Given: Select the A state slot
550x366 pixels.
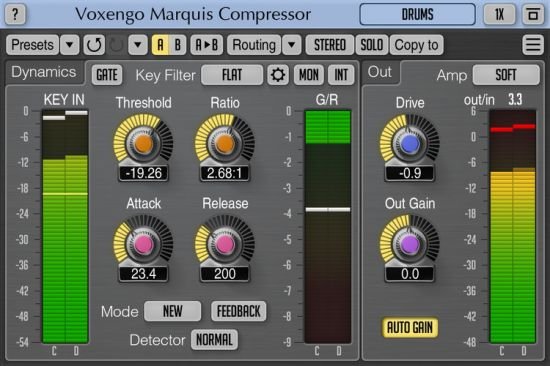Looking at the screenshot, I should [x=160, y=45].
